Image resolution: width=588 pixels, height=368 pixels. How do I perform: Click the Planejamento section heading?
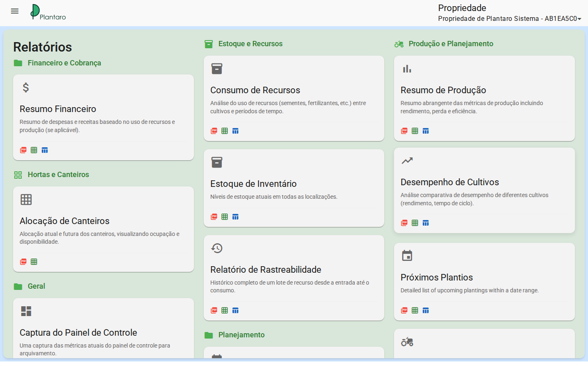241,335
